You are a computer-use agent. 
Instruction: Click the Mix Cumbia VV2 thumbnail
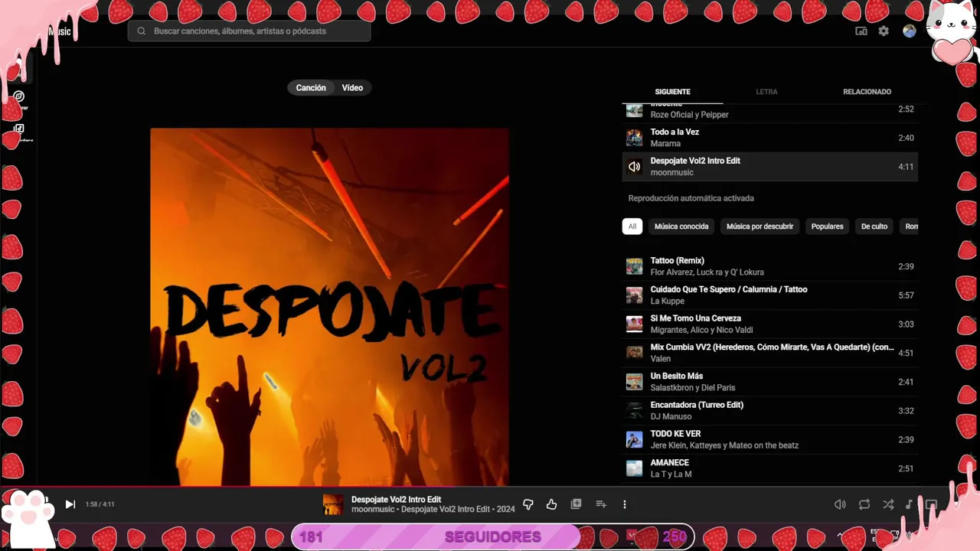pos(634,353)
